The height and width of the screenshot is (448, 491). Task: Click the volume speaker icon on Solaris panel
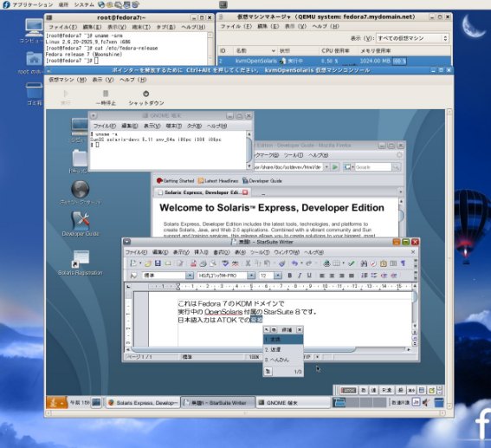tap(426, 402)
